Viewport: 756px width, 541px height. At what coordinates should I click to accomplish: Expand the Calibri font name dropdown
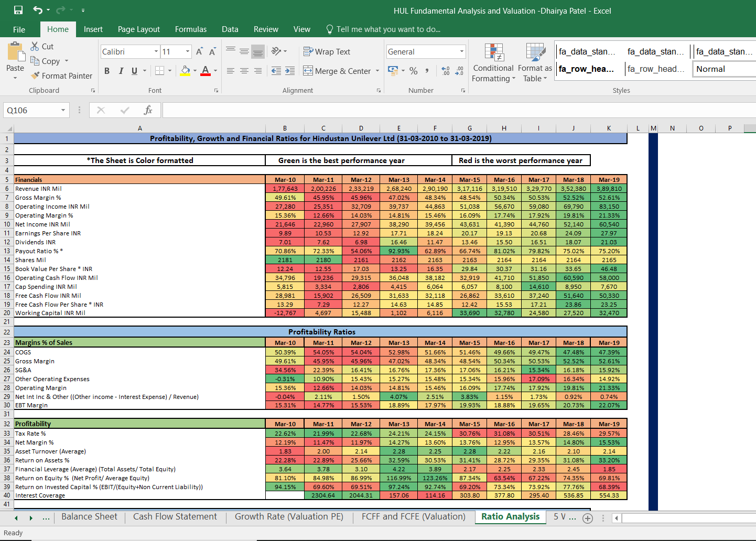156,51
